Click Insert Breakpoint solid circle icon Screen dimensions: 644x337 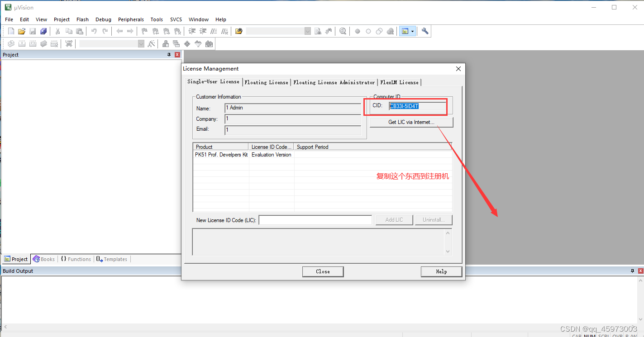[358, 31]
